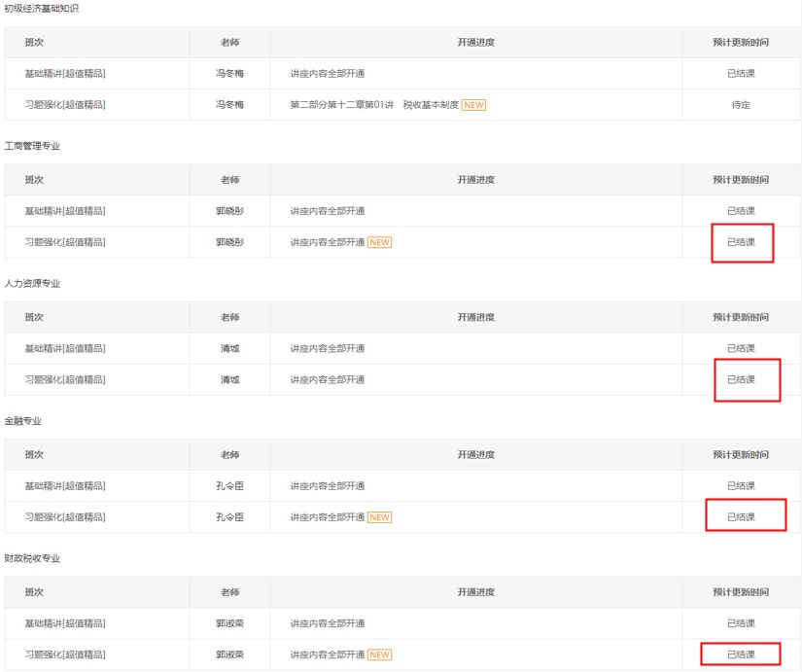Viewport: 802px width, 672px height.
Task: Open the 第二部分第十二章第01讲 税收基本制度 lecture text
Action: (373, 105)
